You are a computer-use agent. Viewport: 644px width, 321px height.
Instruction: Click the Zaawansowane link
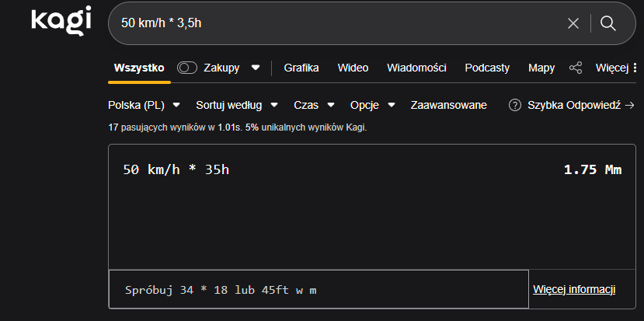click(449, 105)
